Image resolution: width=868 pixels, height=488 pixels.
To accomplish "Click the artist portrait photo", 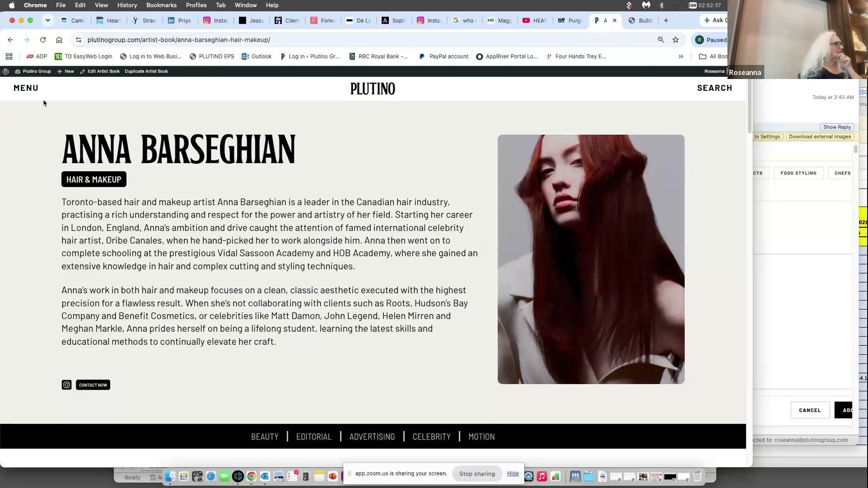I will [x=591, y=259].
